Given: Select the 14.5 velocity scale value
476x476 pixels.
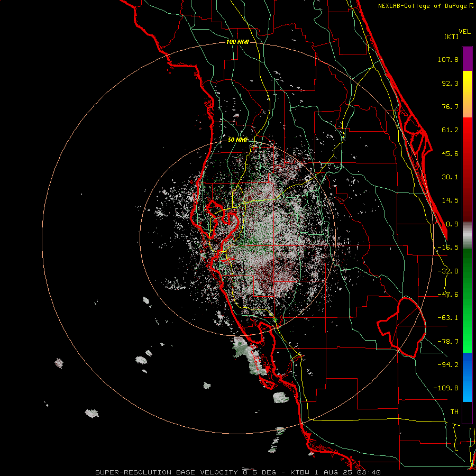Looking at the screenshot, I should 450,200.
